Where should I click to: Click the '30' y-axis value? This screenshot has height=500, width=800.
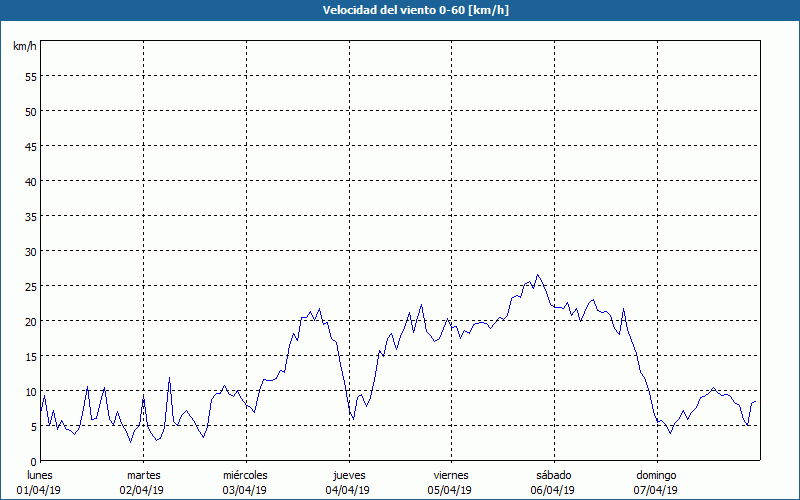[31, 252]
